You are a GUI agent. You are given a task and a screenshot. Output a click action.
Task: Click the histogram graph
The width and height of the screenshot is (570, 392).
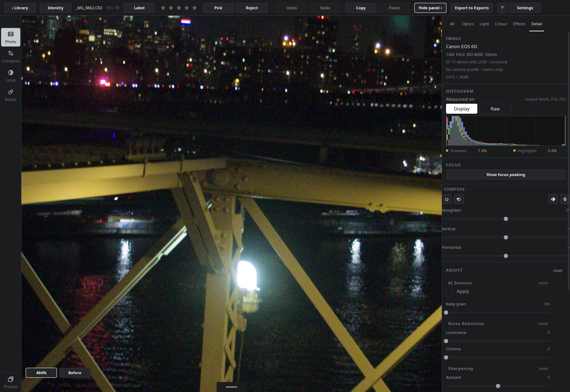coord(506,131)
